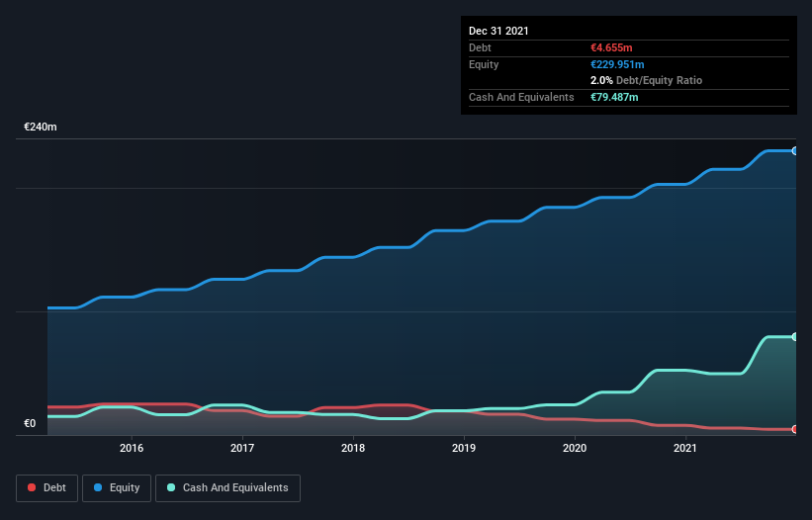Toggle the Equity series in the legend
The image size is (812, 520).
(x=117, y=488)
